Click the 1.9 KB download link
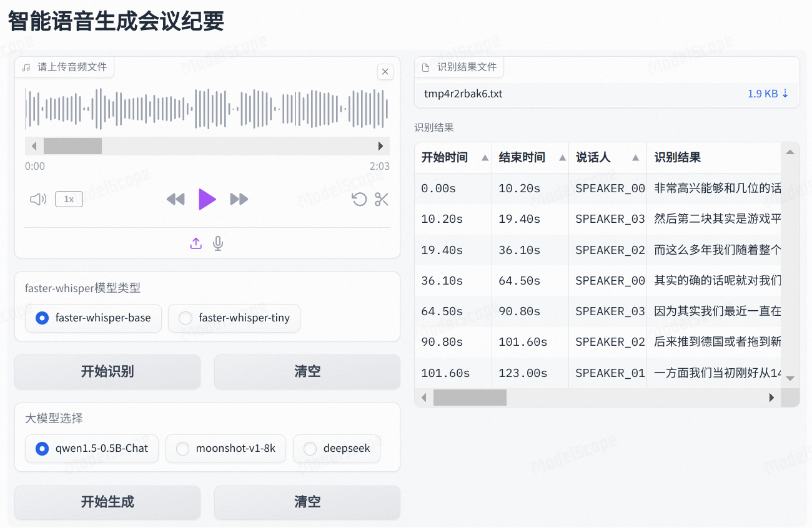This screenshot has width=812, height=528. tap(768, 94)
